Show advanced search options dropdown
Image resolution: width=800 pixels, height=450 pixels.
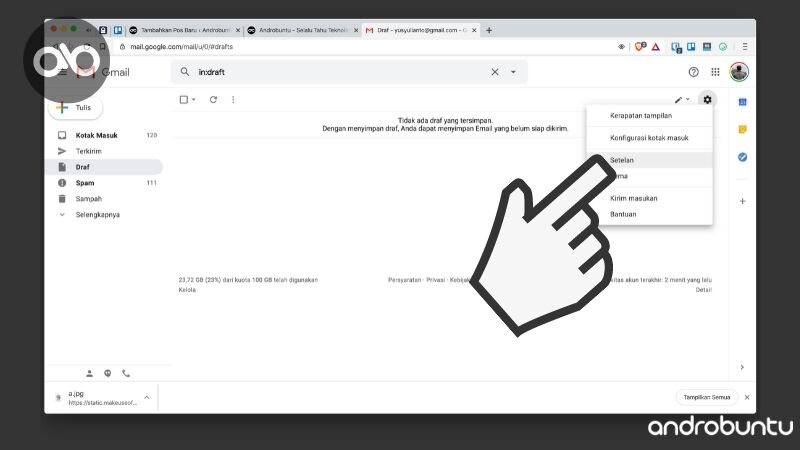(513, 72)
